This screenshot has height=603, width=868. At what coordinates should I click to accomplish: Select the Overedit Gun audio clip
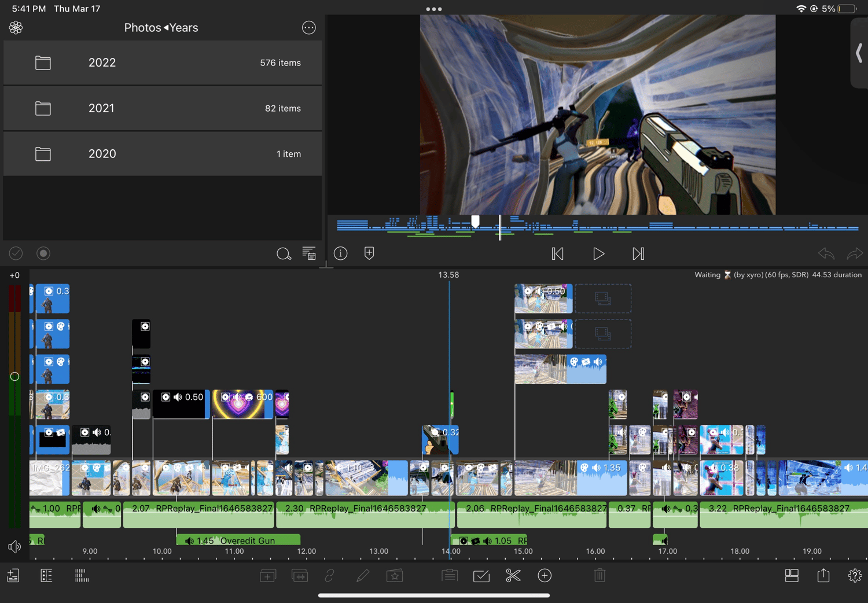coord(238,540)
